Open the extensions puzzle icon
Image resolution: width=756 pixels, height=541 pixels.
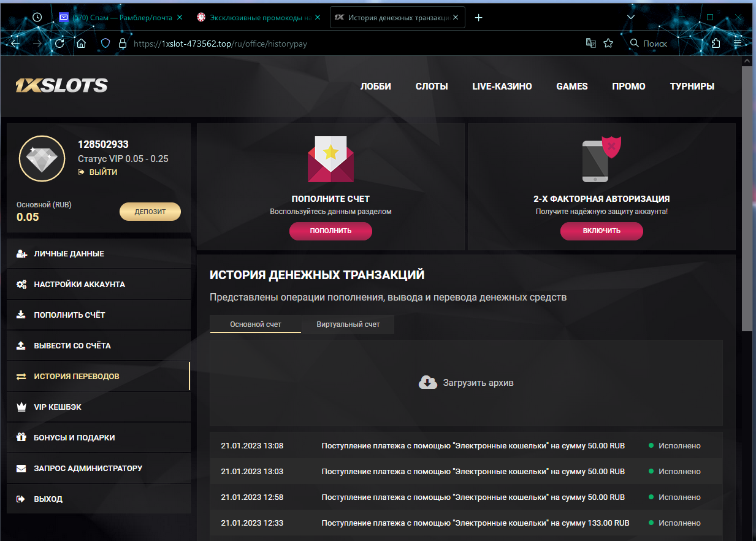(716, 44)
